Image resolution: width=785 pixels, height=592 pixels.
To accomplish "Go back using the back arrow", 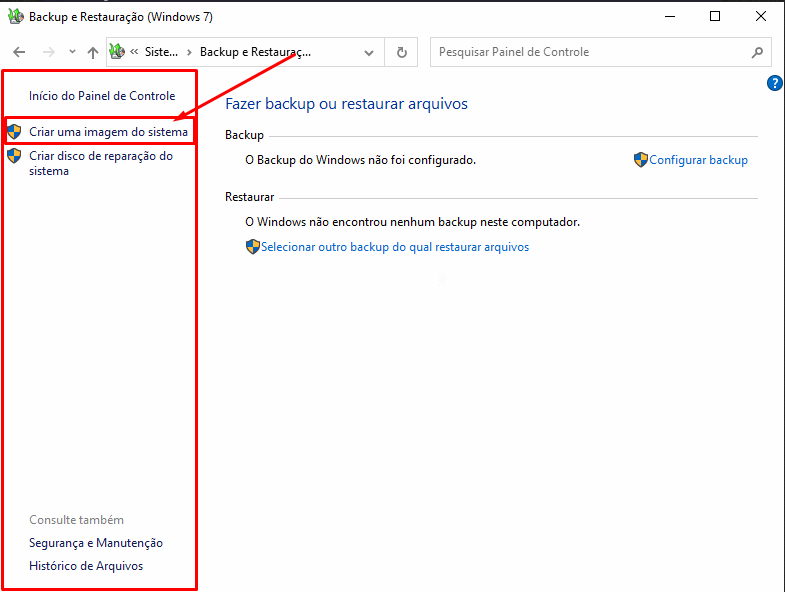I will pyautogui.click(x=19, y=52).
